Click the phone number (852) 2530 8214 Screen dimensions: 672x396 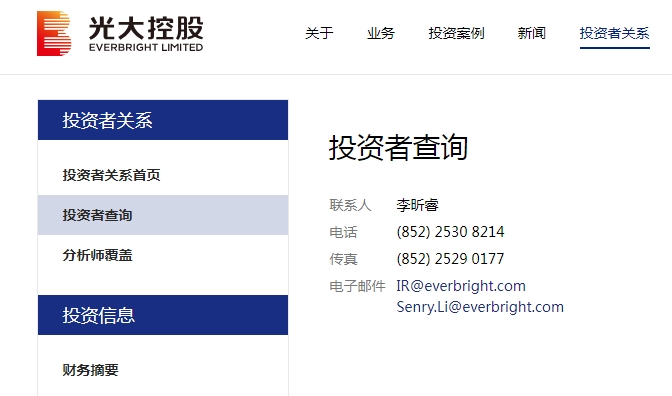(450, 232)
